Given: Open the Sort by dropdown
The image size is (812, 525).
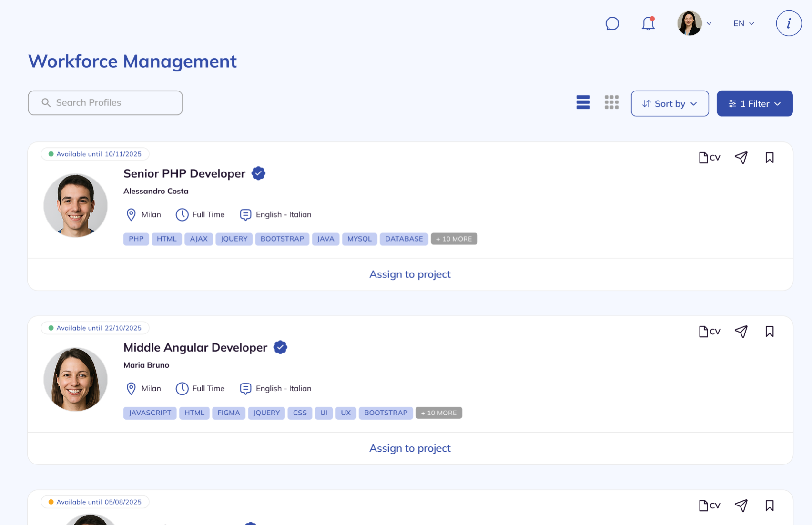Looking at the screenshot, I should [670, 103].
